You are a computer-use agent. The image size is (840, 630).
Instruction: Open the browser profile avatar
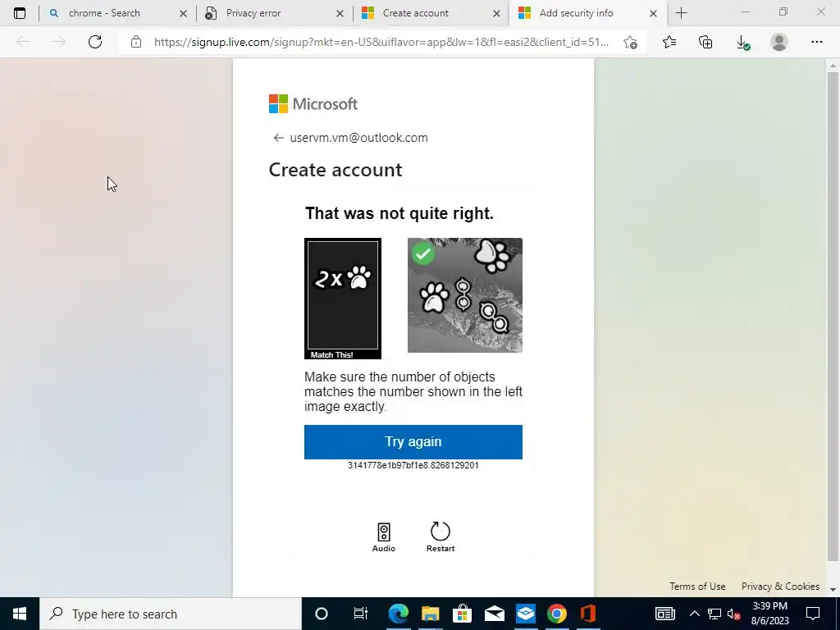[x=779, y=42]
